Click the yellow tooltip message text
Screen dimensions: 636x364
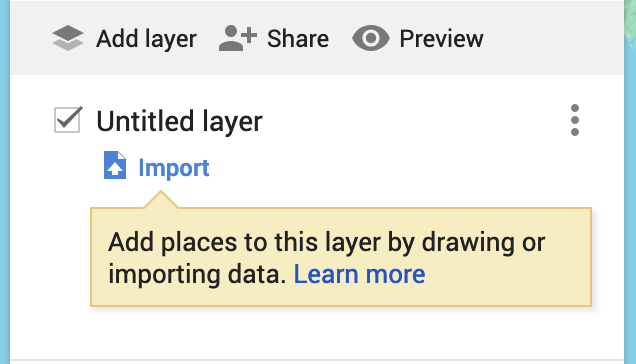point(327,258)
